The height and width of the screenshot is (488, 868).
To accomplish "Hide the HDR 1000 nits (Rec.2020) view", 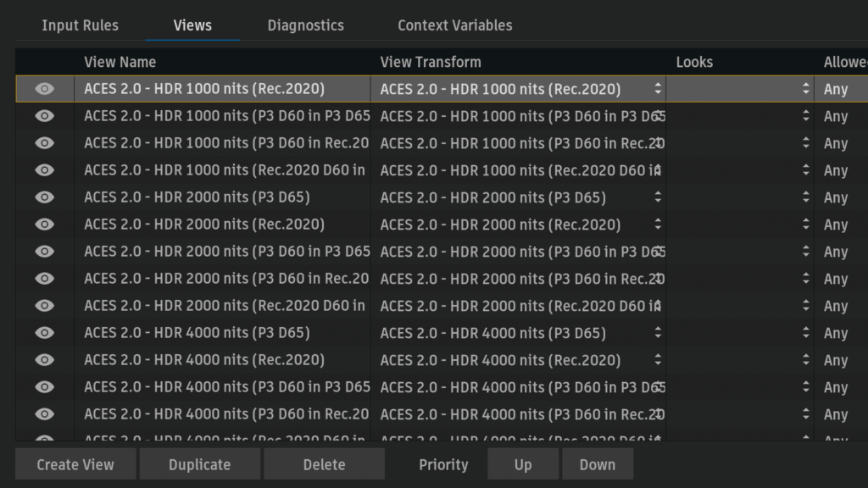I will 44,88.
